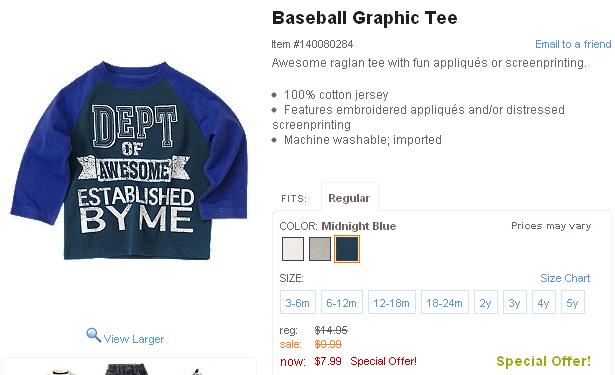Choose size 3-6m

(298, 302)
